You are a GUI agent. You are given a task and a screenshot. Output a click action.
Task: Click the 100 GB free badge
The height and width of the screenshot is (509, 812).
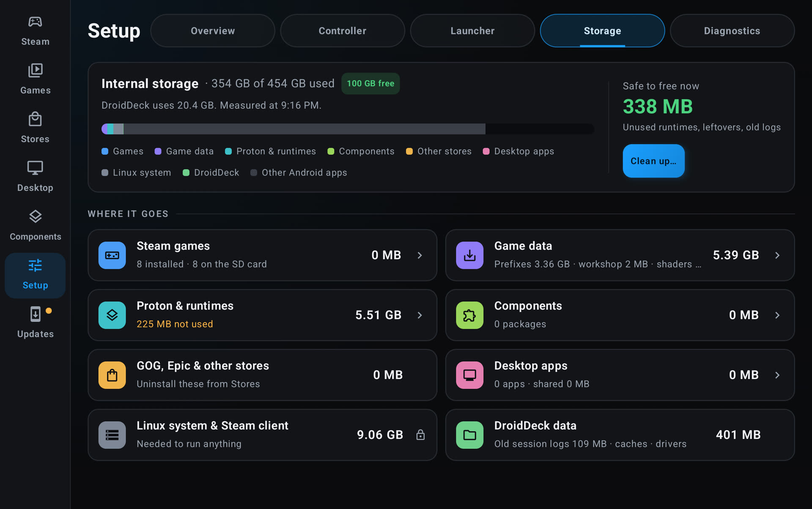tap(370, 84)
